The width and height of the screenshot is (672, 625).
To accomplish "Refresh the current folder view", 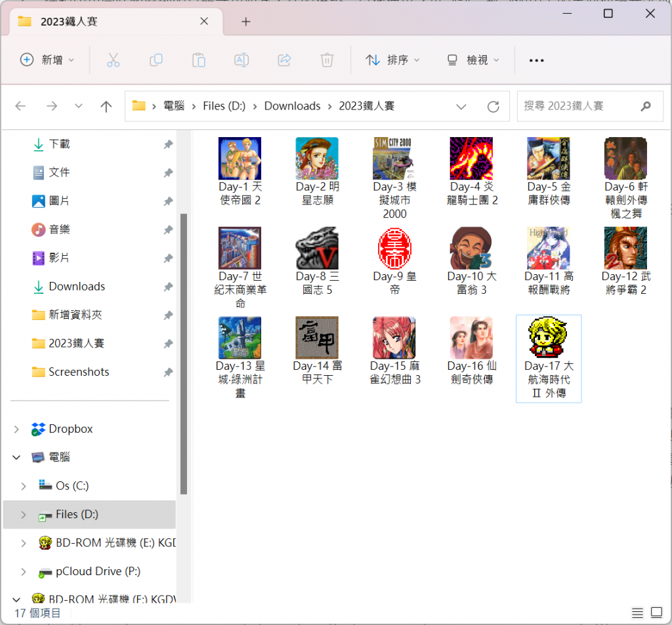I will [x=493, y=106].
